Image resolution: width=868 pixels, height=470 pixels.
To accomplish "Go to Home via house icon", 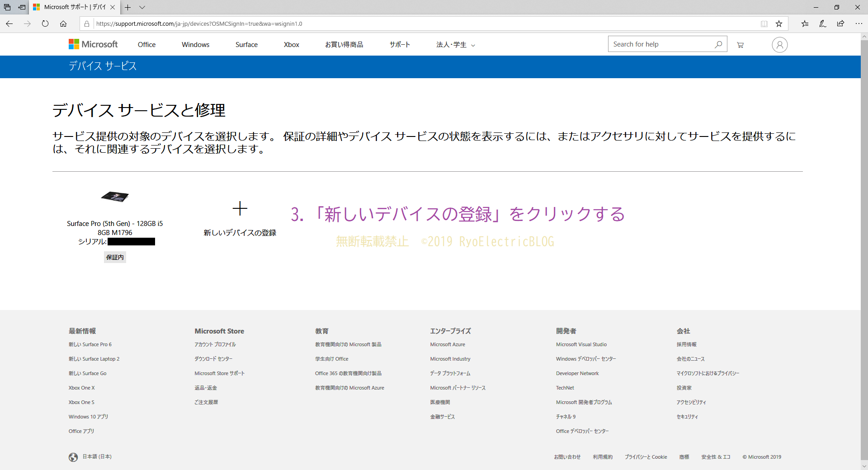I will point(63,23).
